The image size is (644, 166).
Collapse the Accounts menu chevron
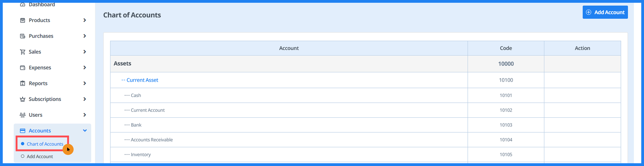85,131
